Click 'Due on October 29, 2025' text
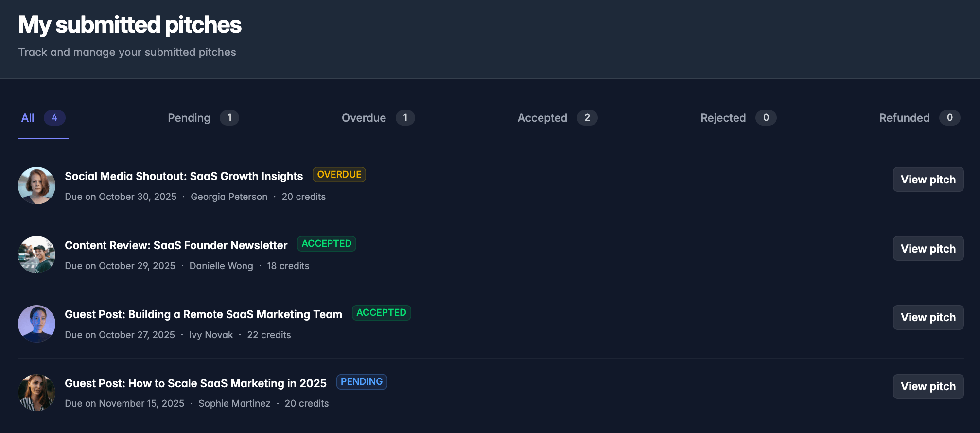Screen dimensions: 980x433 tap(120, 266)
